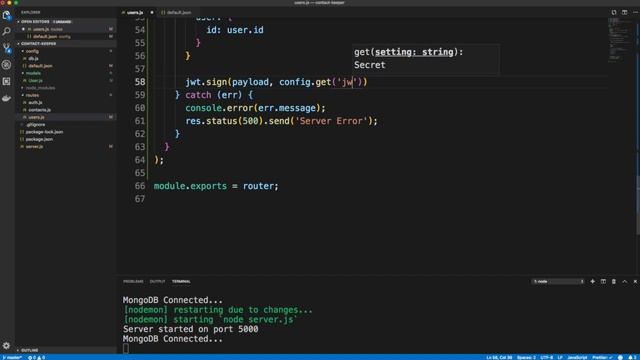640x360 pixels.
Task: Click 'module.exports = router;' on line 66
Action: 216,186
